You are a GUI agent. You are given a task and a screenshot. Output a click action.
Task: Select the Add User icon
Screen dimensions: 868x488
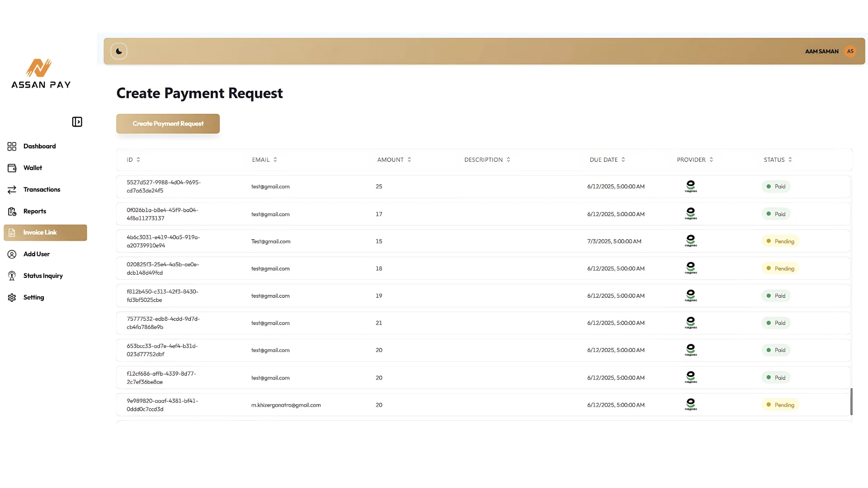(12, 254)
